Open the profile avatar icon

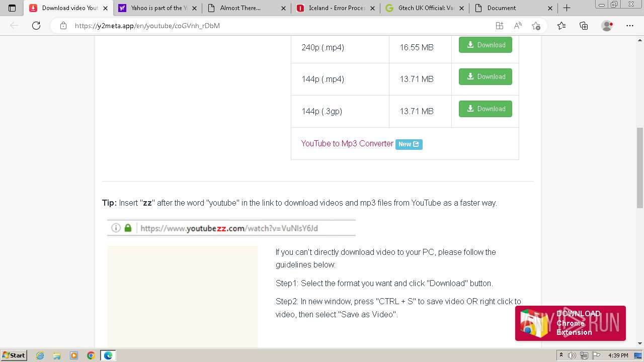click(607, 26)
